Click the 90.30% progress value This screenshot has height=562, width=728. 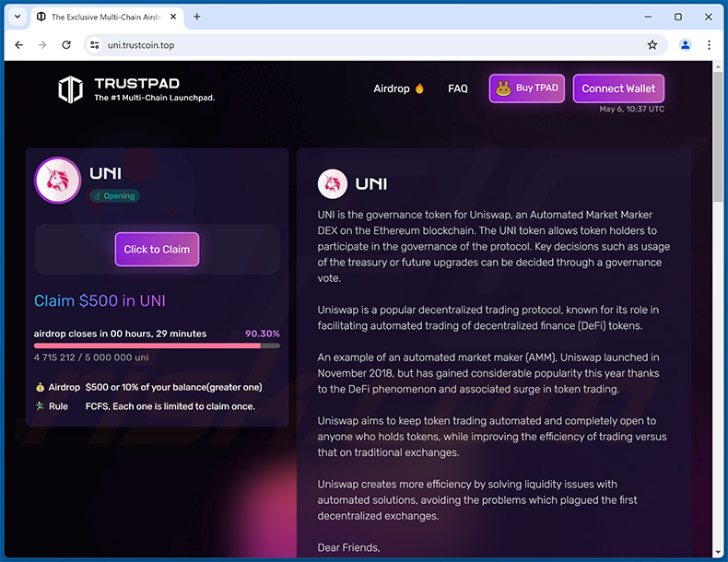pyautogui.click(x=263, y=334)
